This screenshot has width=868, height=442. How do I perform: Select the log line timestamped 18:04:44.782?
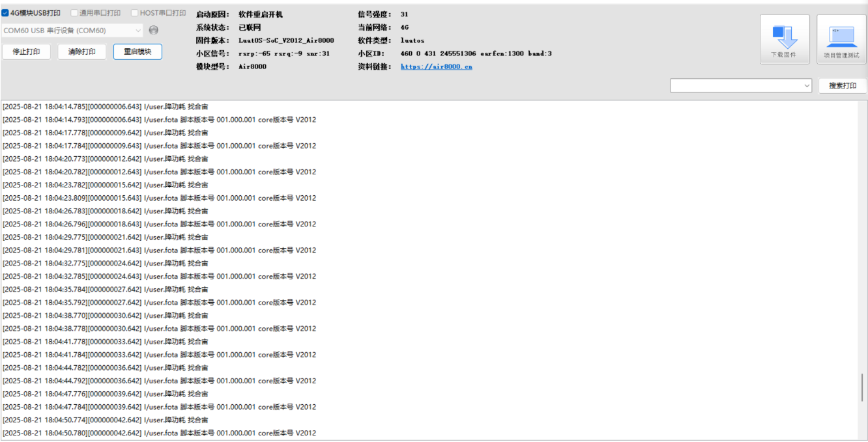[x=106, y=368]
